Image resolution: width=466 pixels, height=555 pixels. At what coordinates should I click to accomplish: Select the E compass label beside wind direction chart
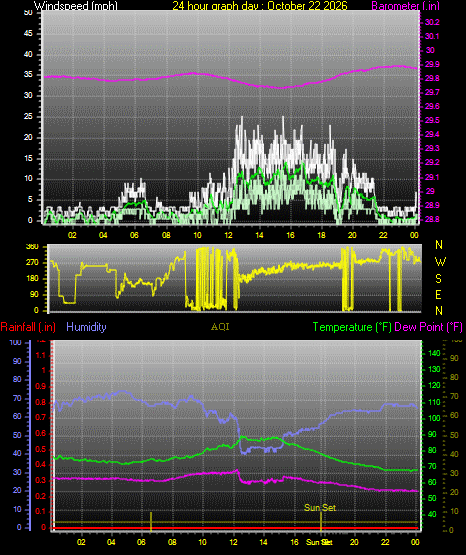(x=438, y=294)
